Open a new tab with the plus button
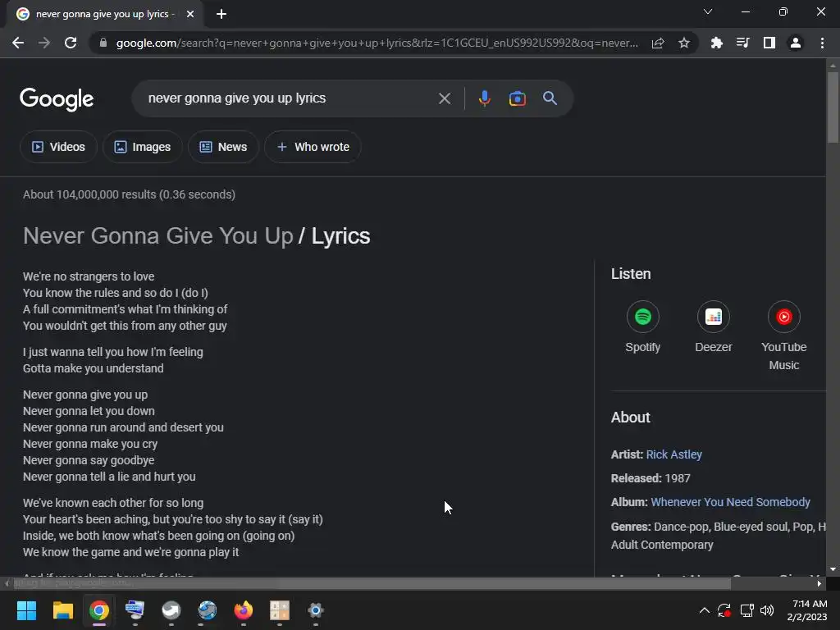 point(221,15)
